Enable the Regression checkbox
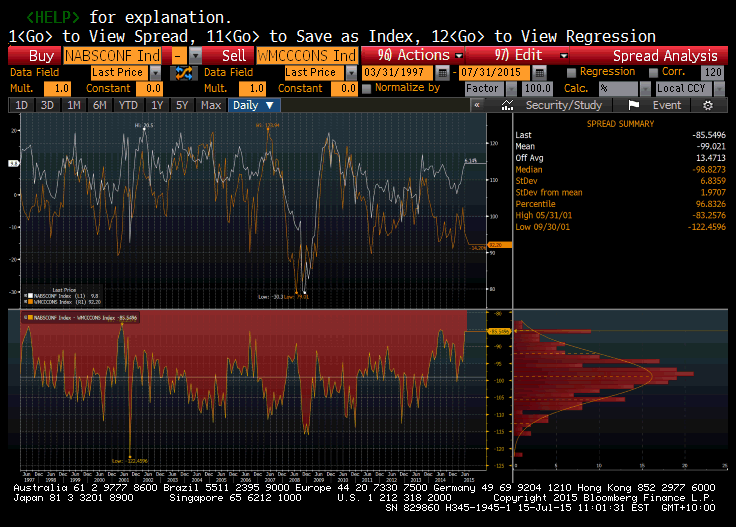 (571, 73)
